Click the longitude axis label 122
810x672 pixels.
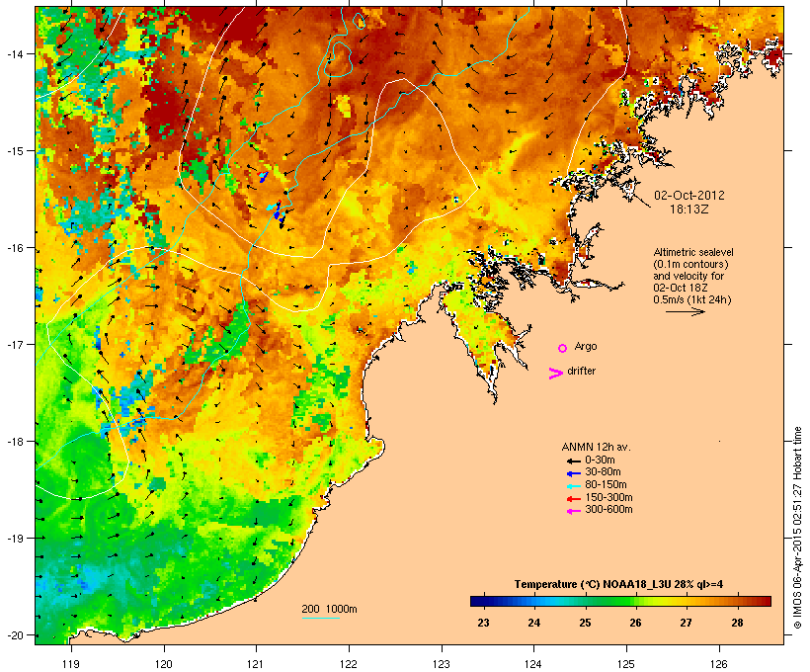click(349, 664)
